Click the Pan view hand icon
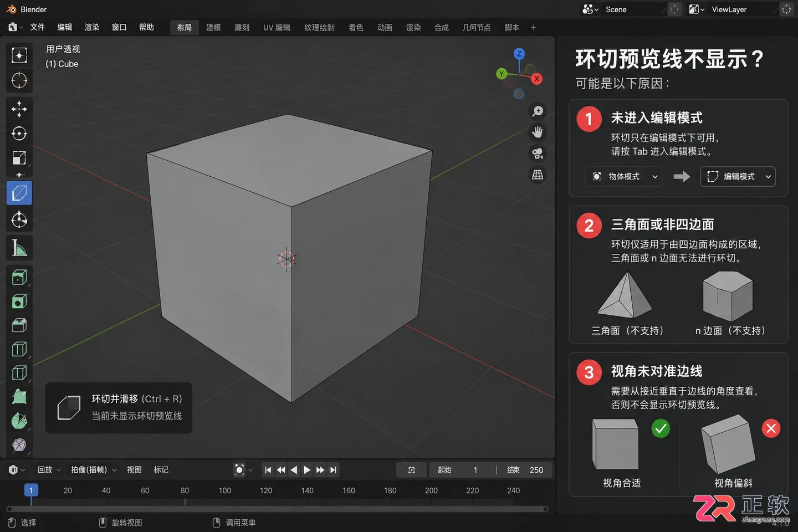Screen dimensions: 798x532 pos(538,132)
